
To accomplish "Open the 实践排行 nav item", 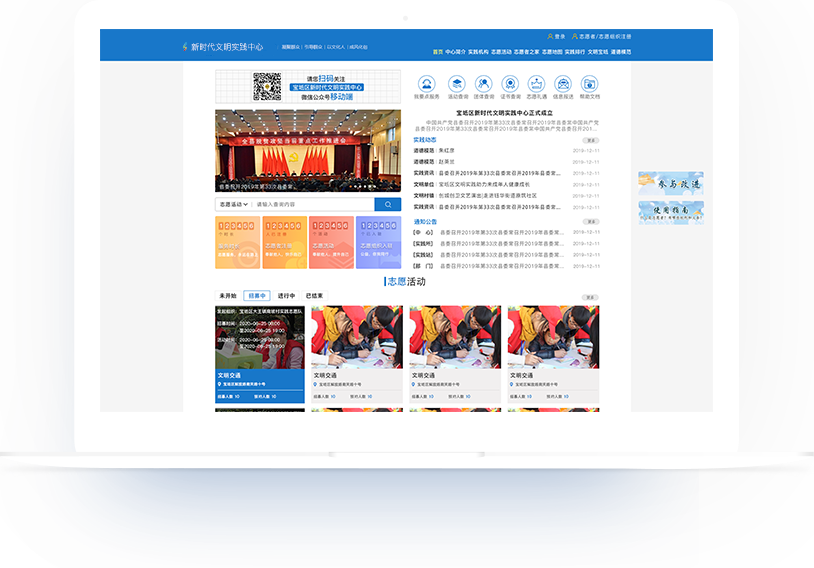I will [575, 52].
